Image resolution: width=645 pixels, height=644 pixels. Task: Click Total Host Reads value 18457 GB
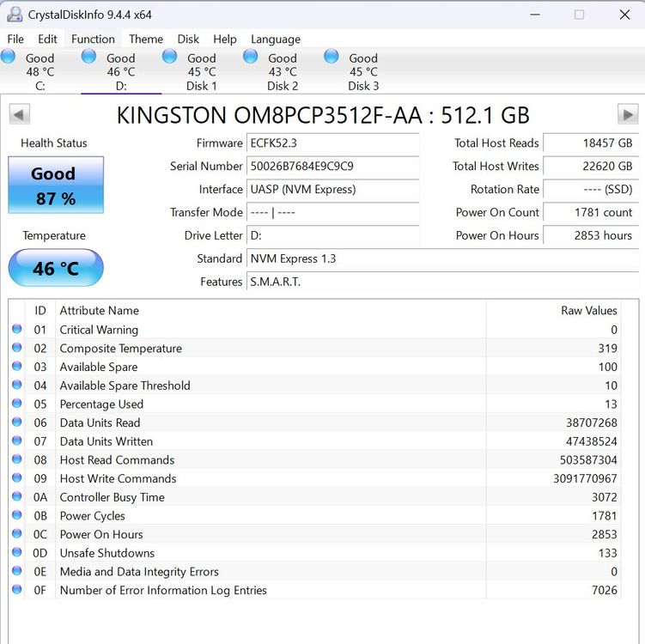[591, 143]
